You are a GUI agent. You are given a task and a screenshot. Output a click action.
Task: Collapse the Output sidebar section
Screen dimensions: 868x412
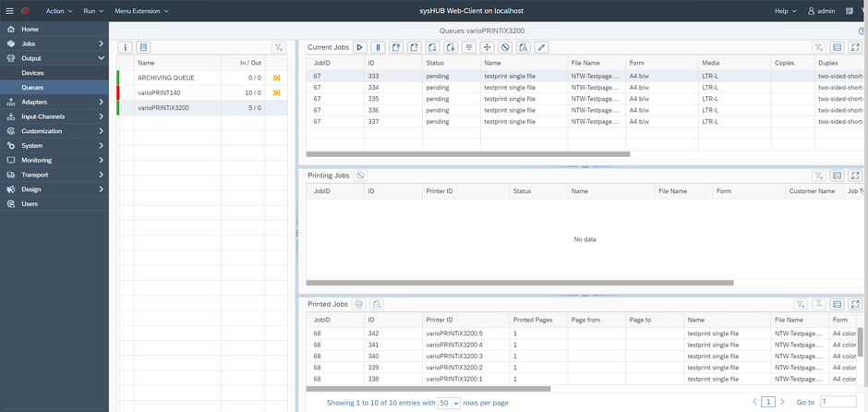coord(54,58)
